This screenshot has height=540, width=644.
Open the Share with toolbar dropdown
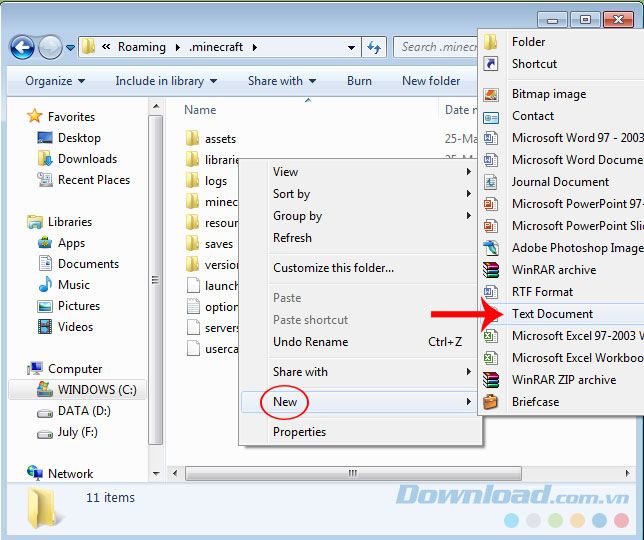pos(282,81)
